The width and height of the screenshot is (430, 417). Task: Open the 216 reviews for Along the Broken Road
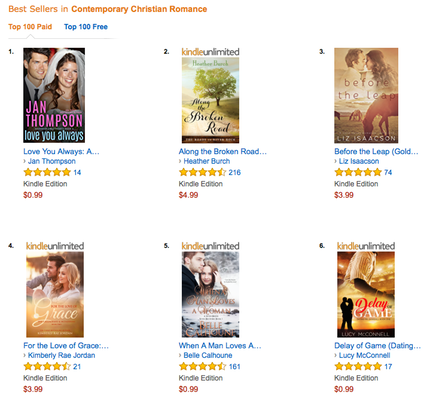pyautogui.click(x=235, y=172)
